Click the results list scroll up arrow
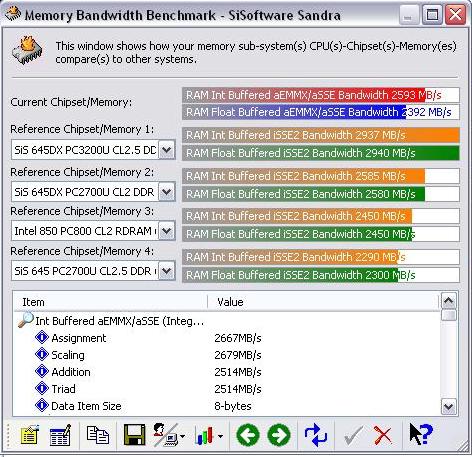Screen dimensions: 472x457 pos(449,301)
